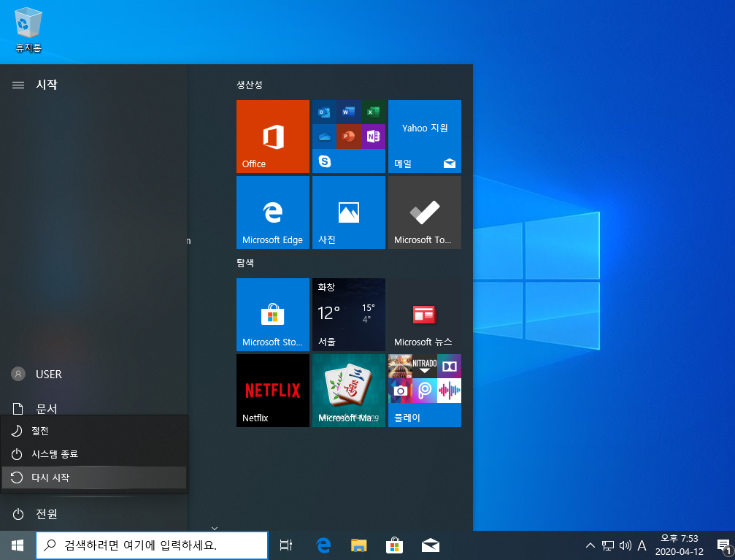Screen dimensions: 735x560
Task: Open the 서울 weather tile
Action: 349,315
